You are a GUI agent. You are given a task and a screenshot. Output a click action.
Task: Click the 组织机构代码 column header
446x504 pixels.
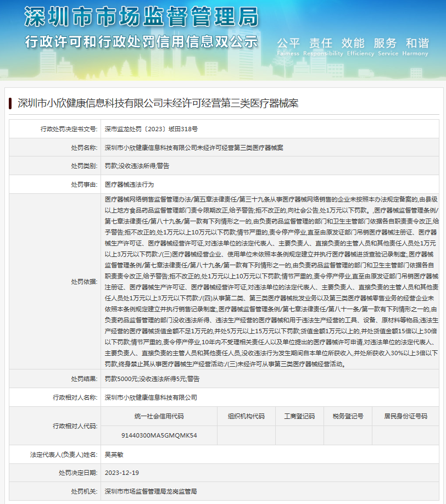[246, 416]
